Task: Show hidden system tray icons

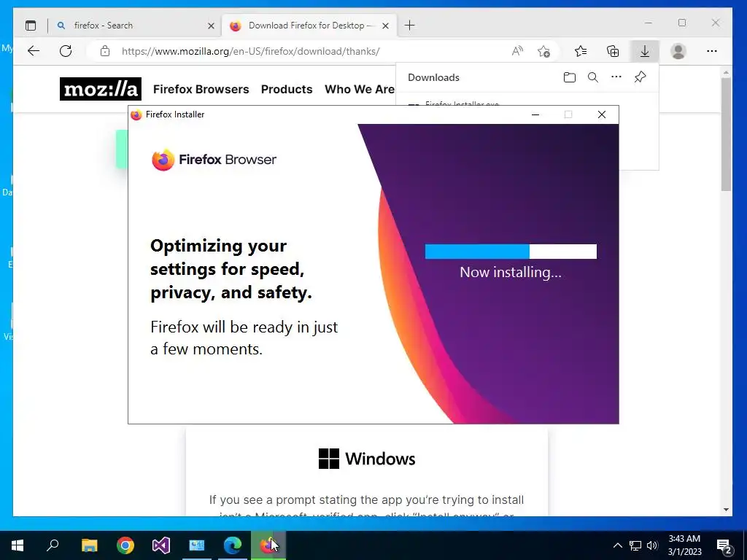Action: coord(617,545)
